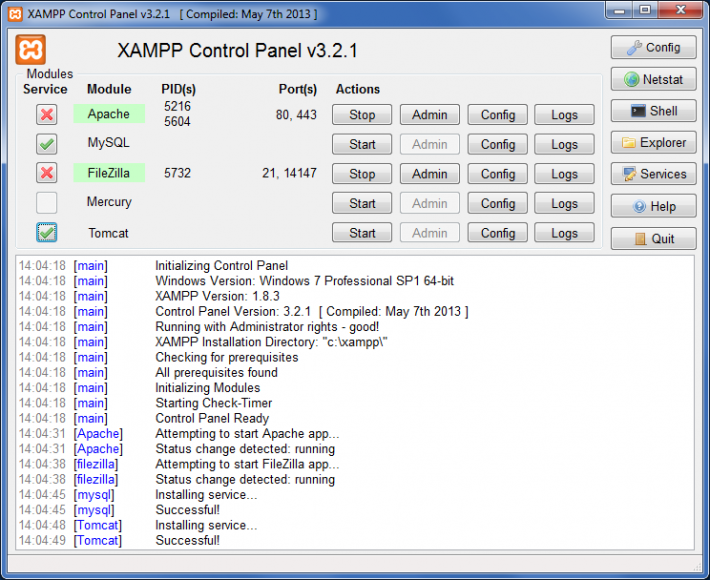Viewport: 710px width, 580px height.
Task: View MySQL Logs
Action: coord(564,144)
